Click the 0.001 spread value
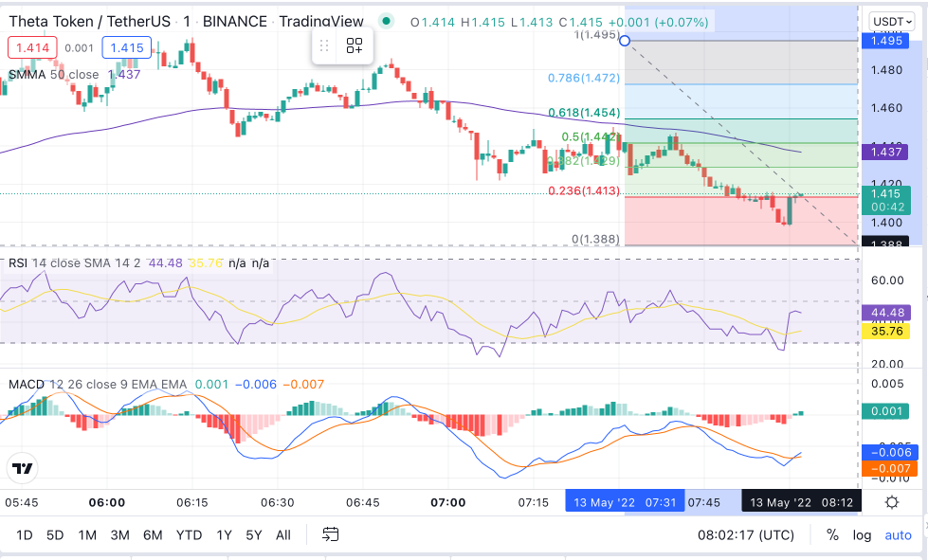This screenshot has width=928, height=560. (80, 48)
